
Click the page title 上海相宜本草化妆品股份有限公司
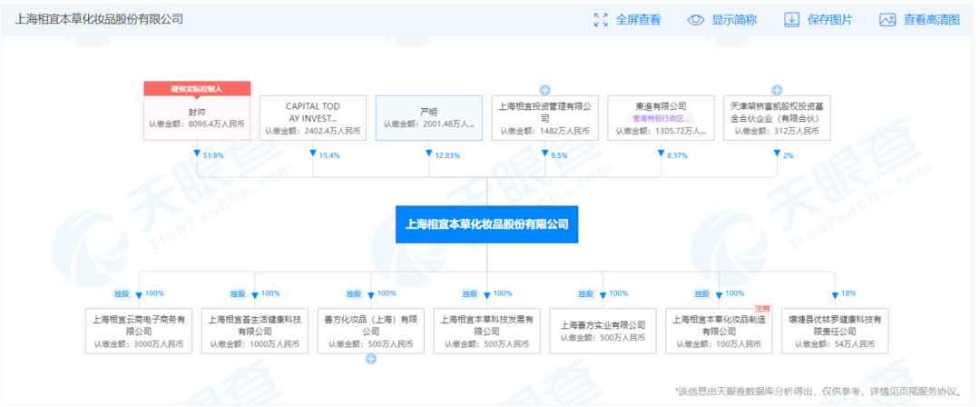100,19
